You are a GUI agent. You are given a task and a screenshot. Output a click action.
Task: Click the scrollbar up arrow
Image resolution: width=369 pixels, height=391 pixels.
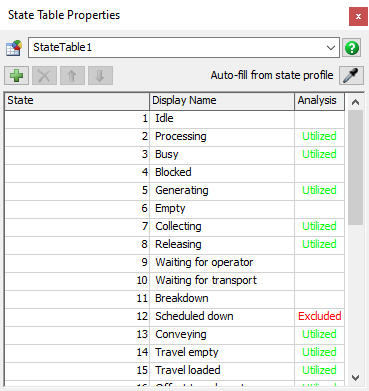(355, 102)
